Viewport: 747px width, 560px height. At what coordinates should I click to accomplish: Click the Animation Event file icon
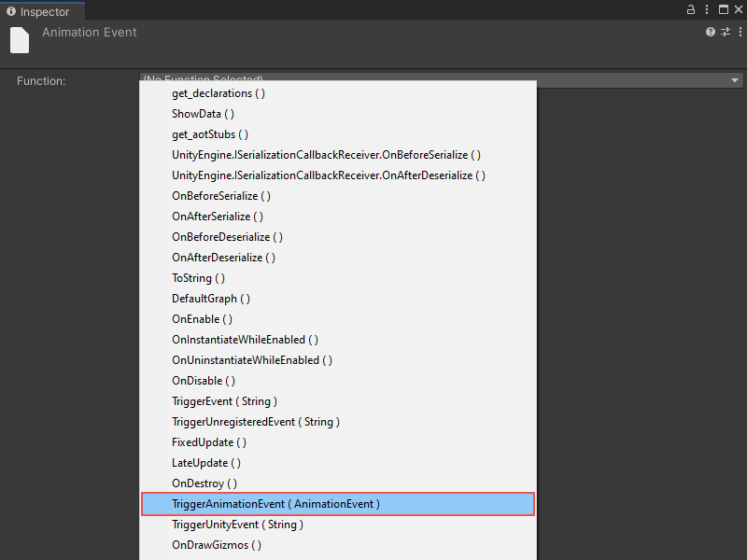[20, 40]
